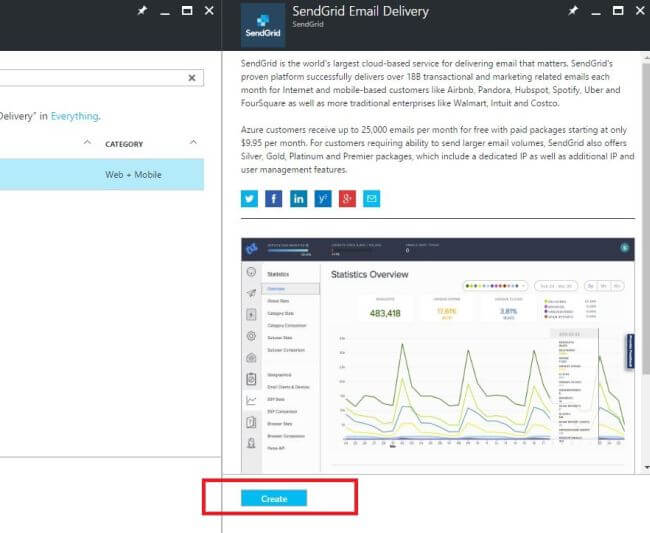Pin the left search blade
Image resolution: width=650 pixels, height=533 pixels.
point(142,10)
